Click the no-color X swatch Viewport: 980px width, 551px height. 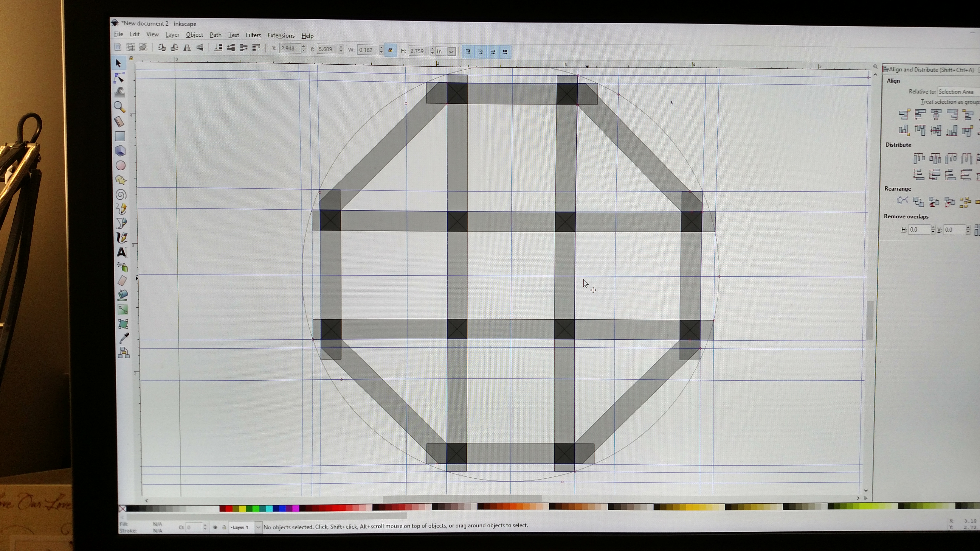(x=122, y=509)
